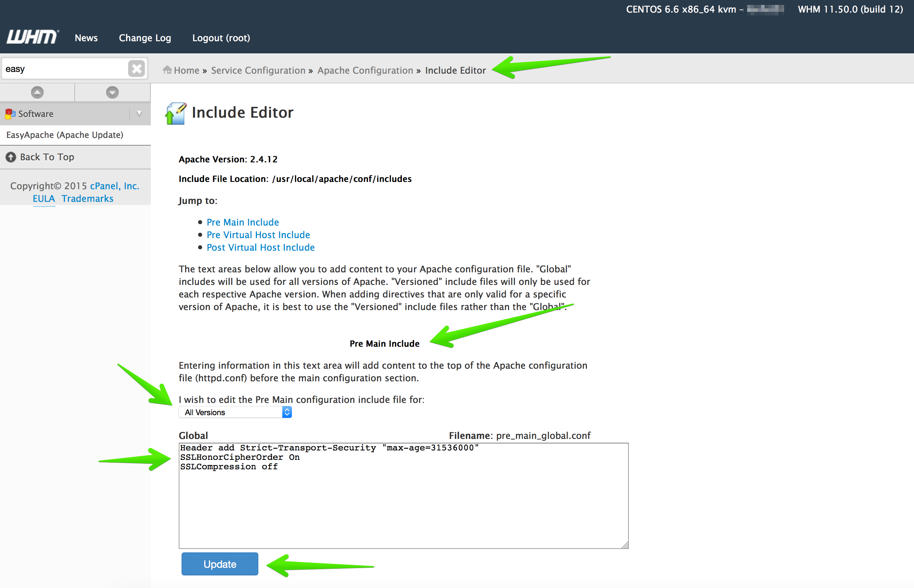
Task: Click the 'Apache Version: 2.4.12' text
Action: coord(228,159)
